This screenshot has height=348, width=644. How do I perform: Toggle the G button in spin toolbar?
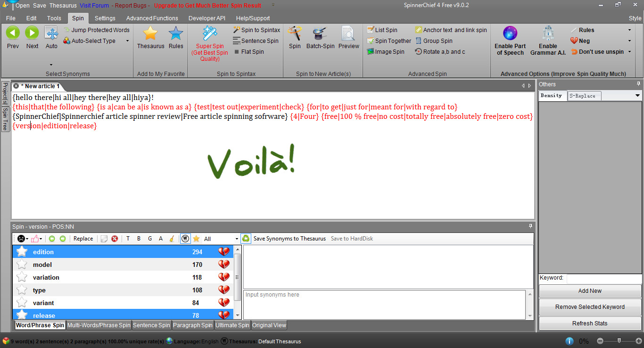pos(150,239)
